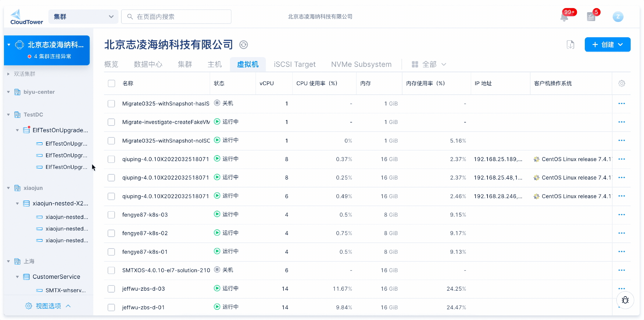Sort by the 内存使用率 (%) column header
644x320 pixels.
tap(425, 83)
